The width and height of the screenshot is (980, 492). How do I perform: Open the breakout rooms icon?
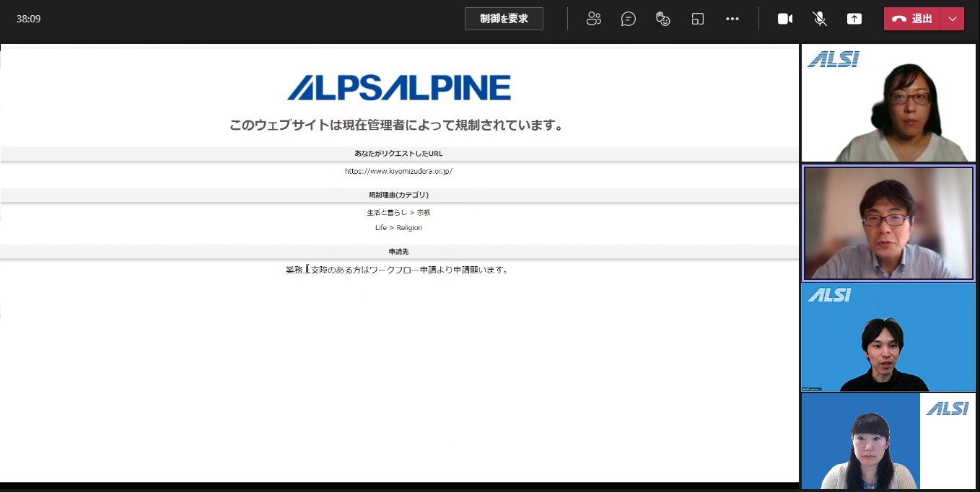click(x=698, y=19)
